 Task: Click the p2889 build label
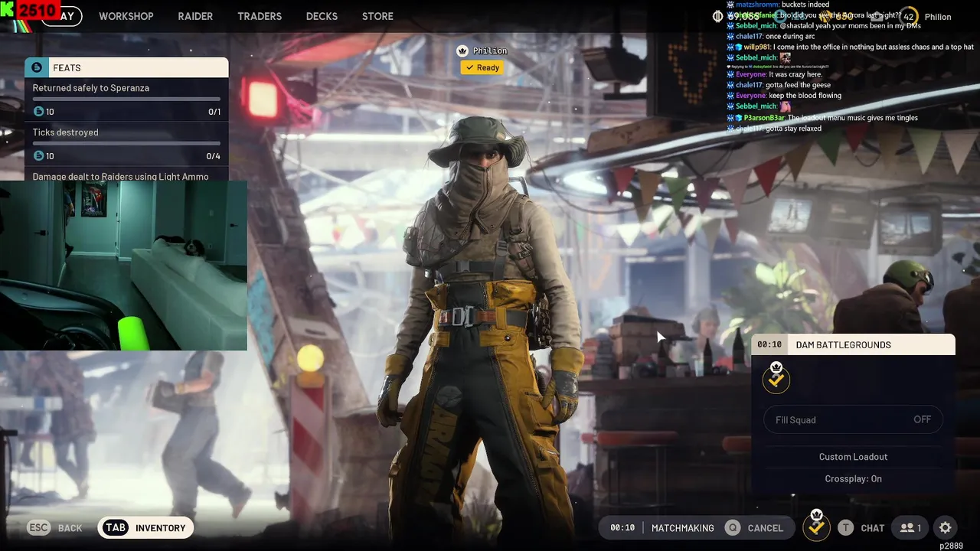(x=952, y=546)
